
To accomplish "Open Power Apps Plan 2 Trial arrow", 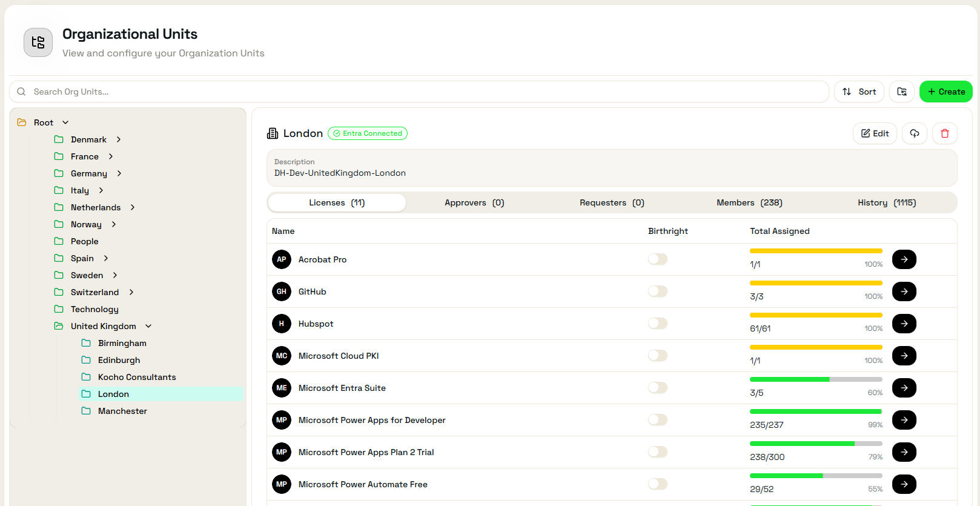I will 904,452.
